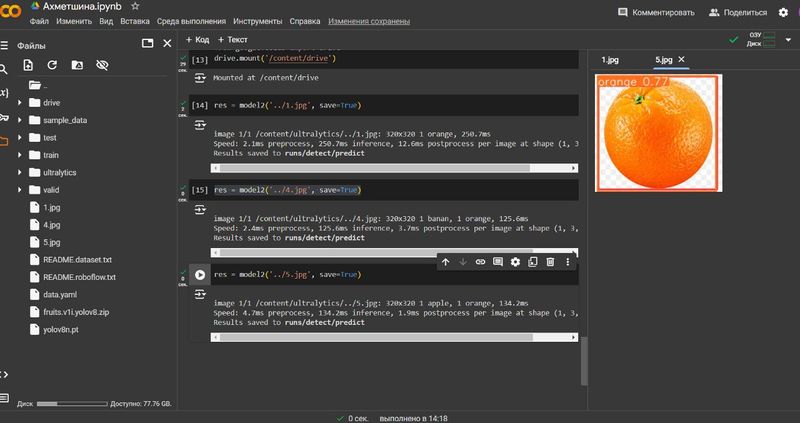Click the Комментировать button
800x423 pixels.
tap(656, 12)
